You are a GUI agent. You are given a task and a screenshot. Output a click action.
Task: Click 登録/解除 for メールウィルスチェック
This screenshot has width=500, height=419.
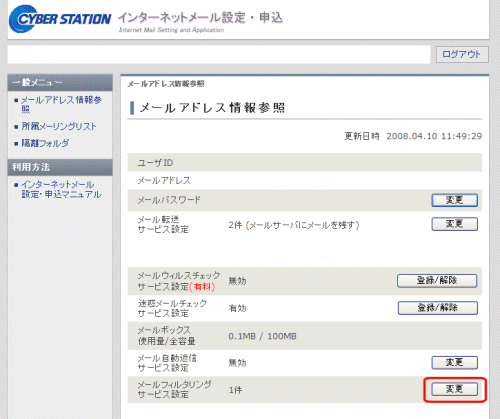(x=437, y=280)
